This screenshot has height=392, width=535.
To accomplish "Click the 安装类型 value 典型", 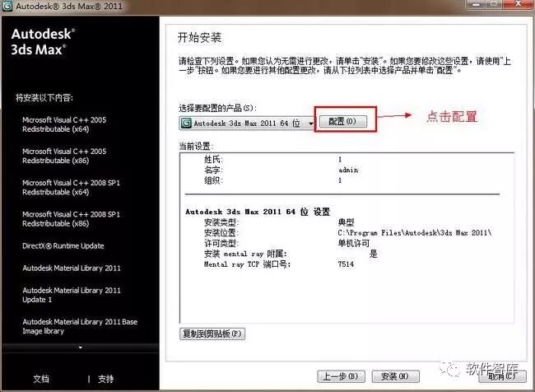I will (x=346, y=222).
